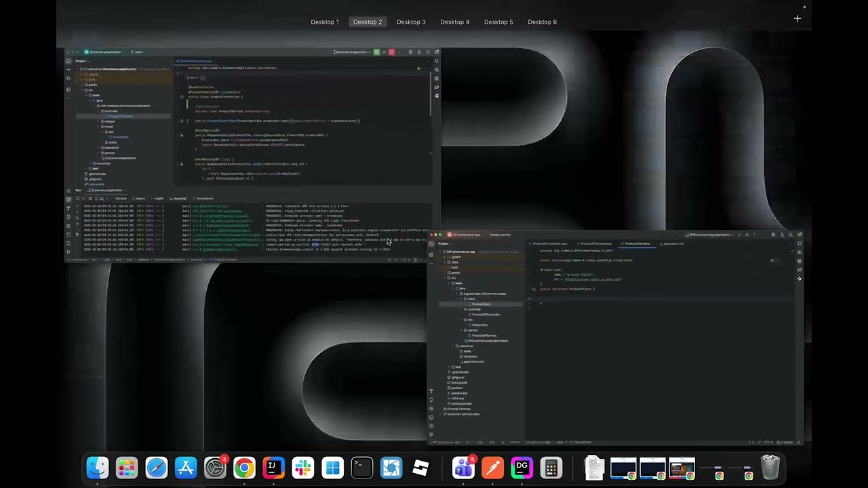The image size is (868, 488).
Task: Click the green Rerun button in EcommerceApplication toolbar
Action: point(376,52)
